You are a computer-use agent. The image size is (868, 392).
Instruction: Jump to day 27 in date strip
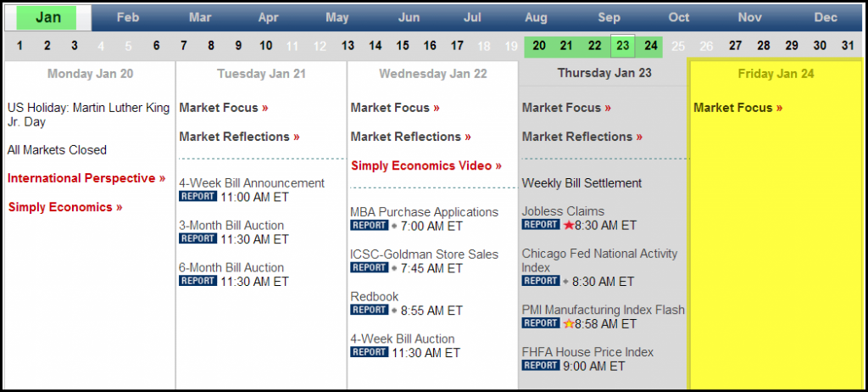[735, 46]
